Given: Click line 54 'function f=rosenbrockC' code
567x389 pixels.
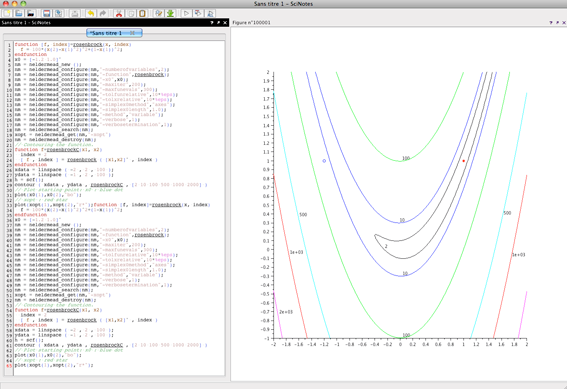Looking at the screenshot, I should [x=58, y=310].
